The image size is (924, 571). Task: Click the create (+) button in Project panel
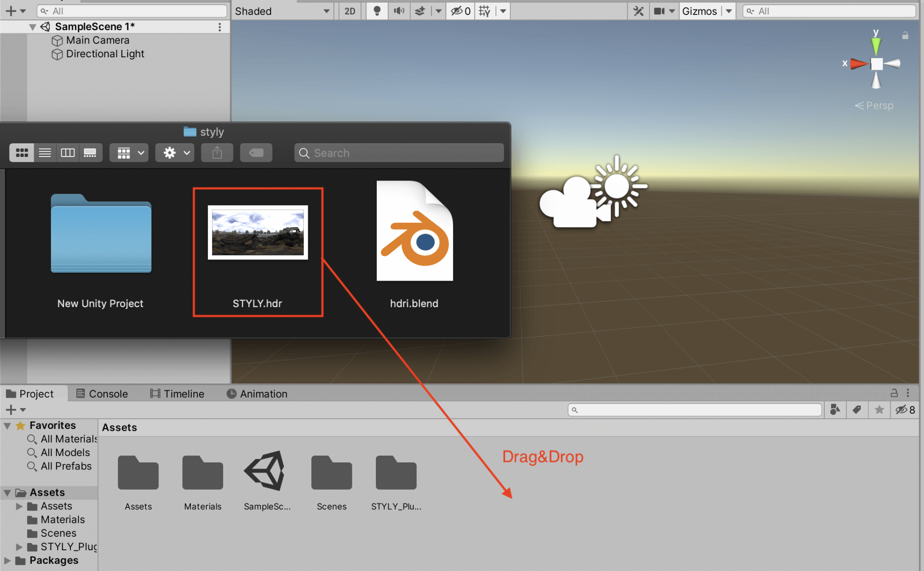click(10, 410)
